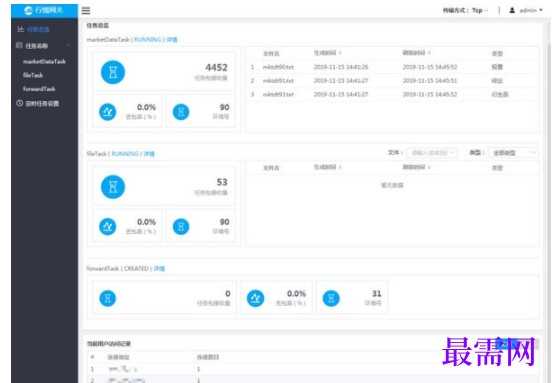Open forwardTask in the sidebar
554x383 pixels.
pos(39,89)
